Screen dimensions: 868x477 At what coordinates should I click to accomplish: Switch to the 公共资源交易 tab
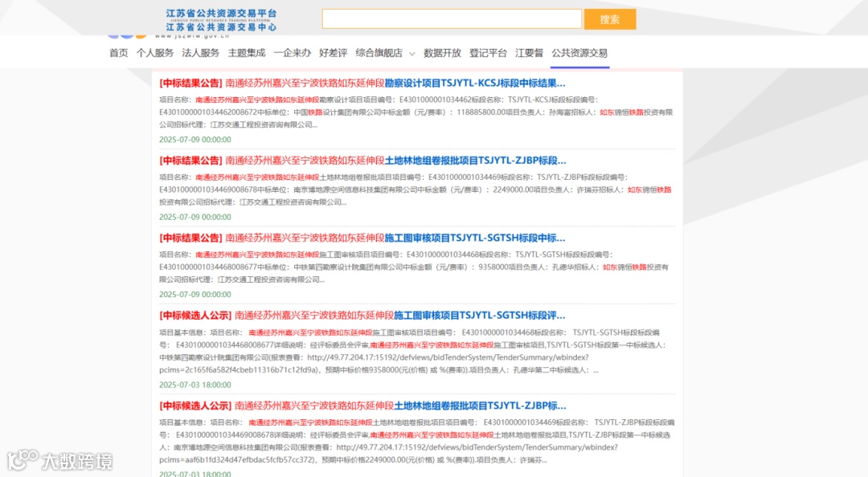click(x=579, y=53)
